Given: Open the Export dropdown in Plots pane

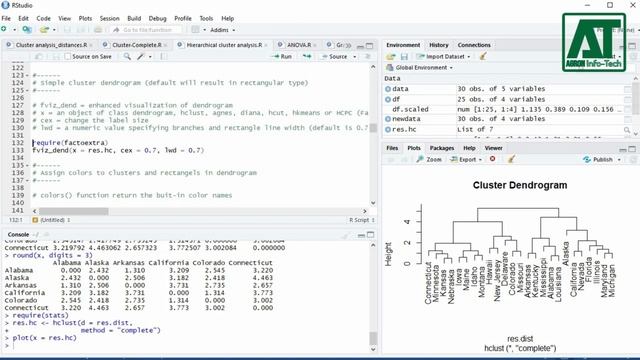Looking at the screenshot, I should (466, 159).
